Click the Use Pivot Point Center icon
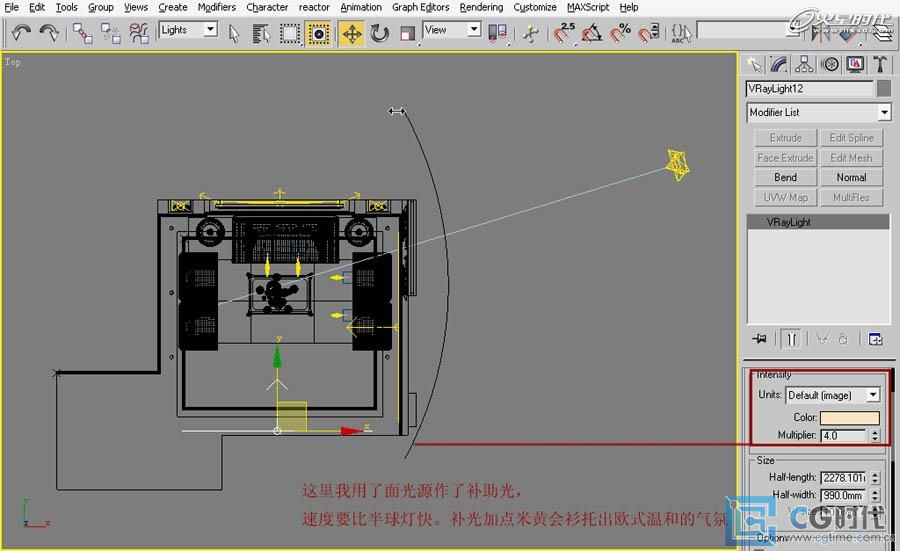The height and width of the screenshot is (551, 900). [497, 33]
